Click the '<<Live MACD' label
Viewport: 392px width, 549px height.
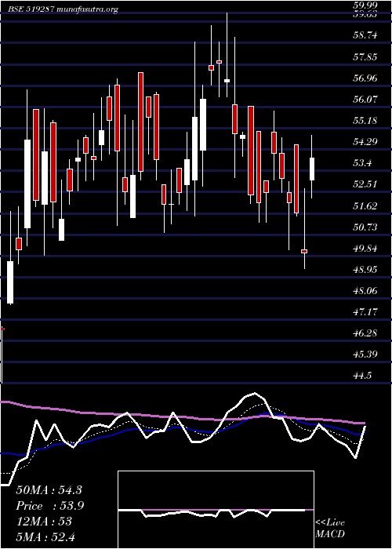point(330,529)
